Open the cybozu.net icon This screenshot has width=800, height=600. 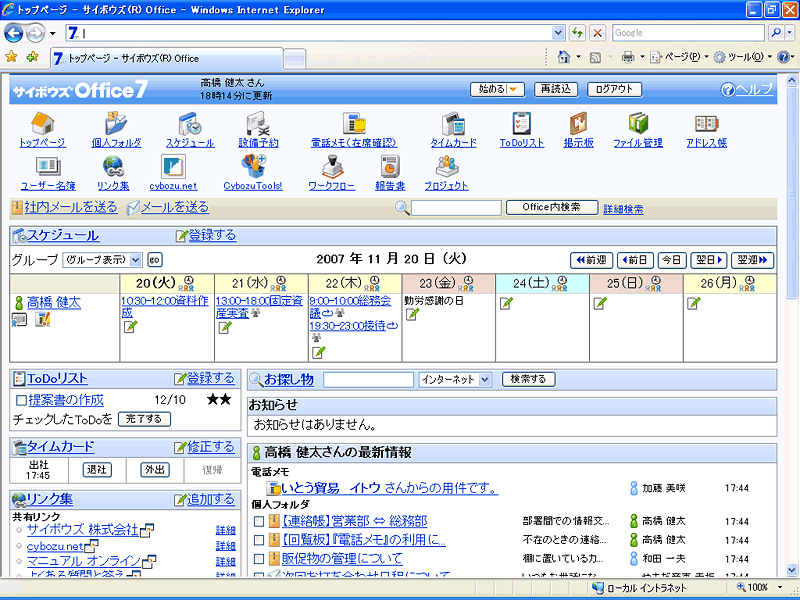[173, 167]
